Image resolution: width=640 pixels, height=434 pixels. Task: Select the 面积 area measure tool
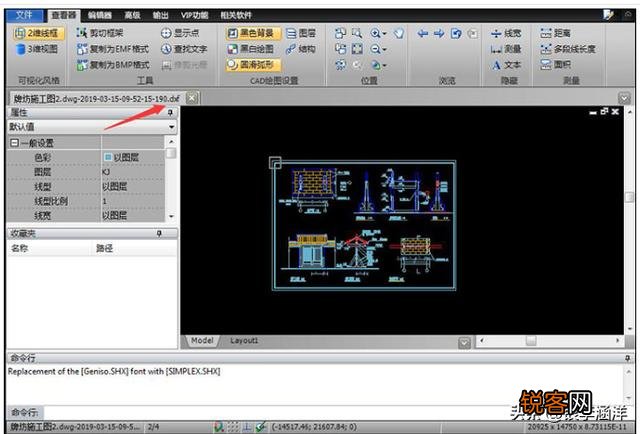click(x=555, y=65)
